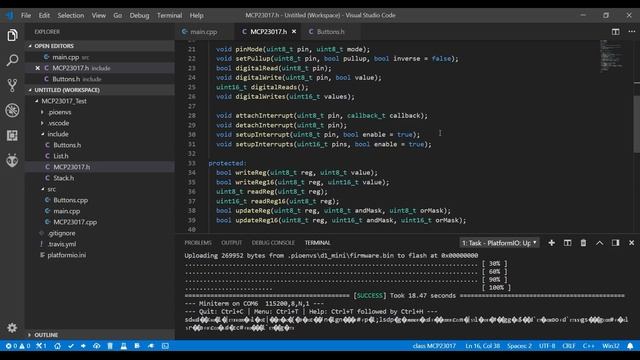Open the Extensions view

click(x=12, y=135)
